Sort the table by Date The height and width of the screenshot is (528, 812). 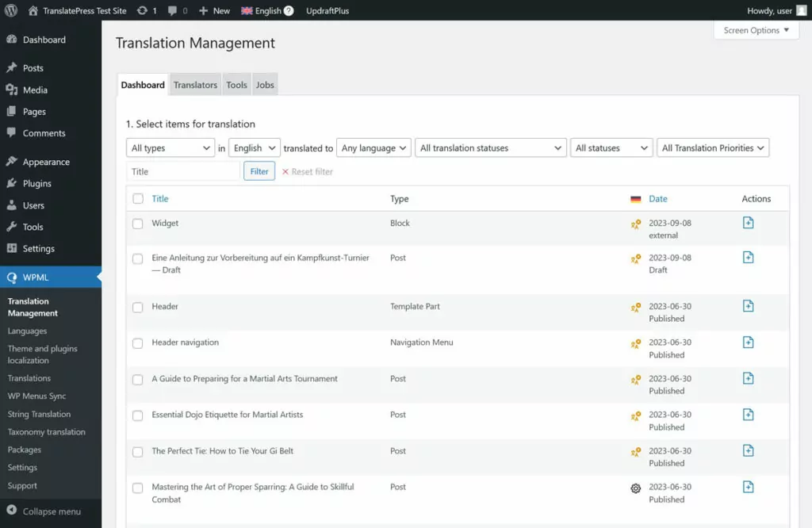point(657,198)
